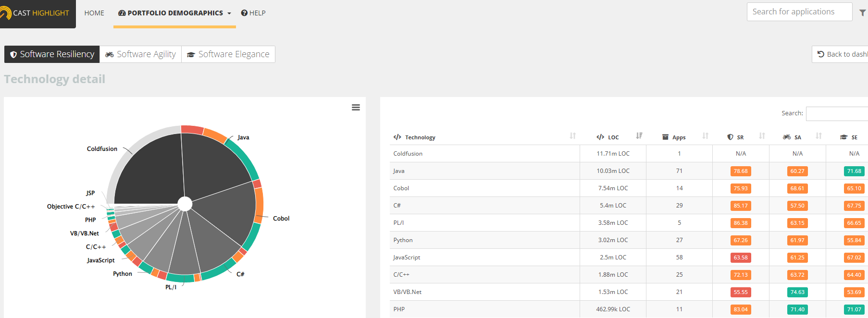
Task: Click the C# SA badge 57.50
Action: click(797, 206)
